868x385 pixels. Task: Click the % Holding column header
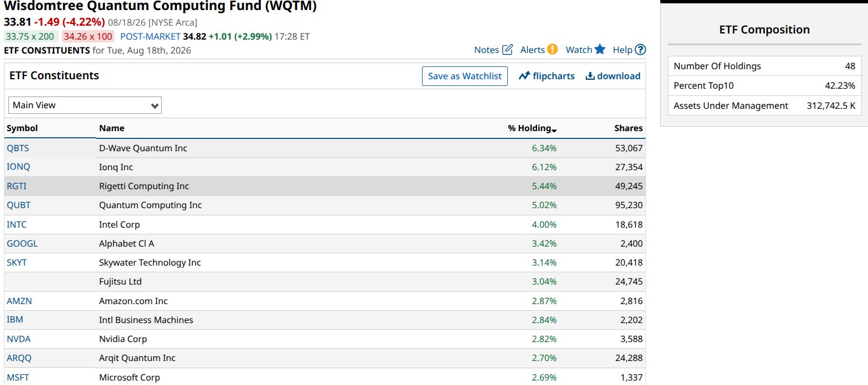pos(529,128)
